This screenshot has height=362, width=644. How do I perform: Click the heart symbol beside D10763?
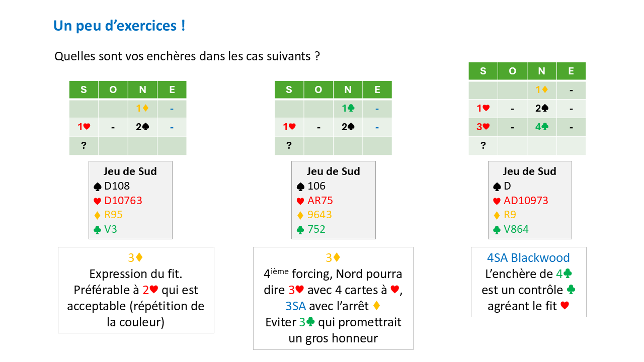tap(98, 201)
